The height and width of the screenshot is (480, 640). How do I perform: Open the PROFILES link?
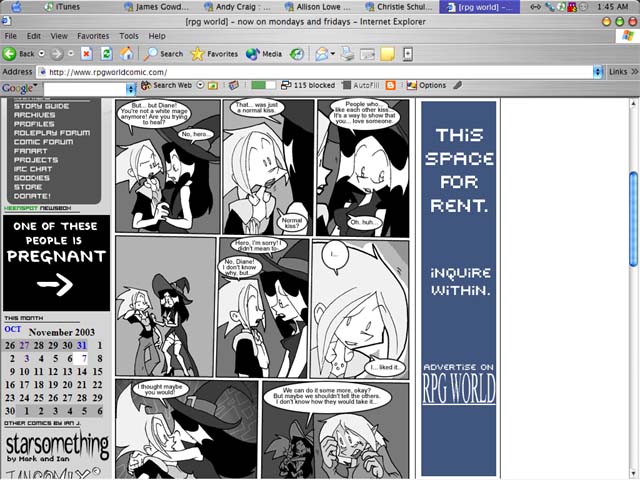coord(34,124)
